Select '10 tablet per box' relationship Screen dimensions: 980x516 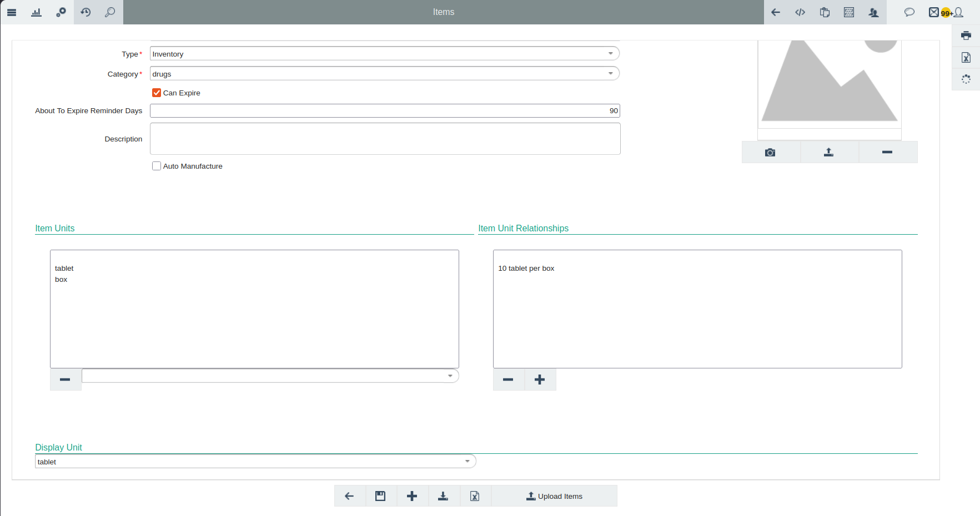[x=526, y=268]
